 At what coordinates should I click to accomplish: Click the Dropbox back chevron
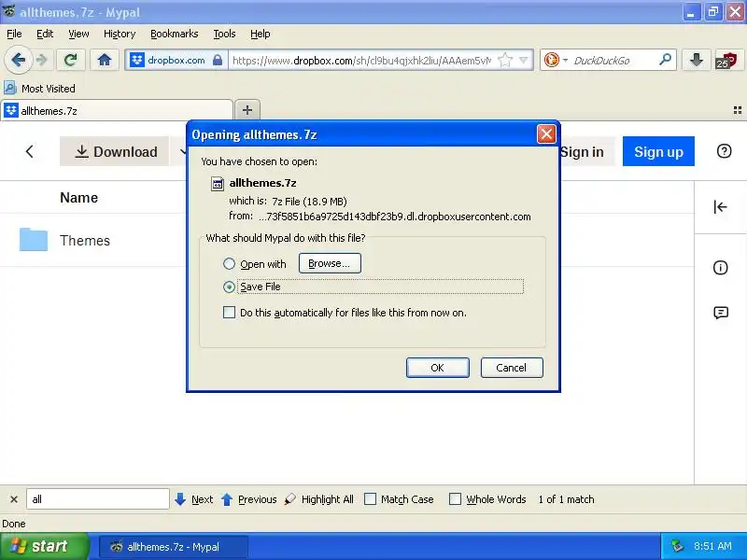point(30,151)
